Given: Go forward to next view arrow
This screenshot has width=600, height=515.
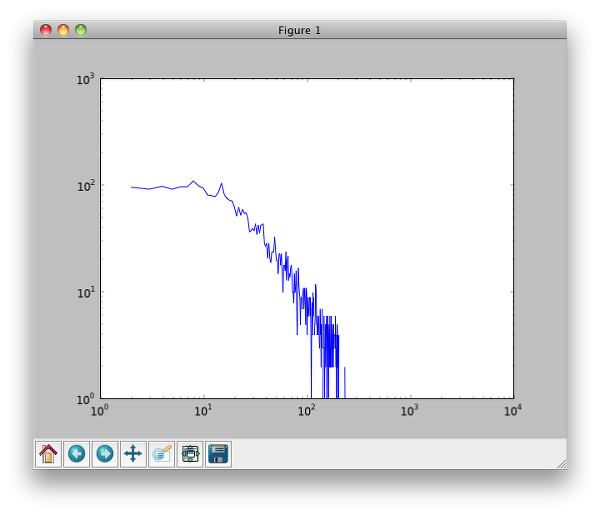Looking at the screenshot, I should pos(105,454).
